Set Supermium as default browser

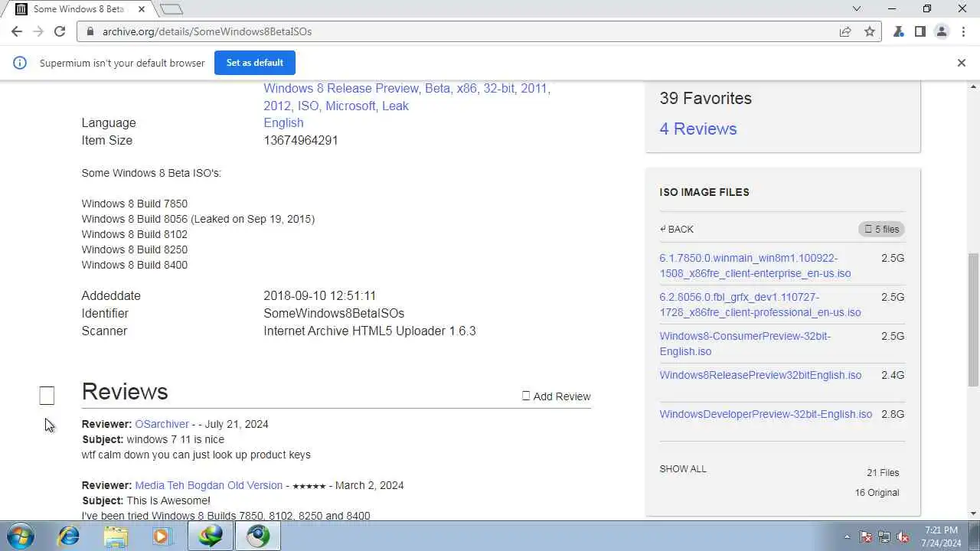pos(255,63)
